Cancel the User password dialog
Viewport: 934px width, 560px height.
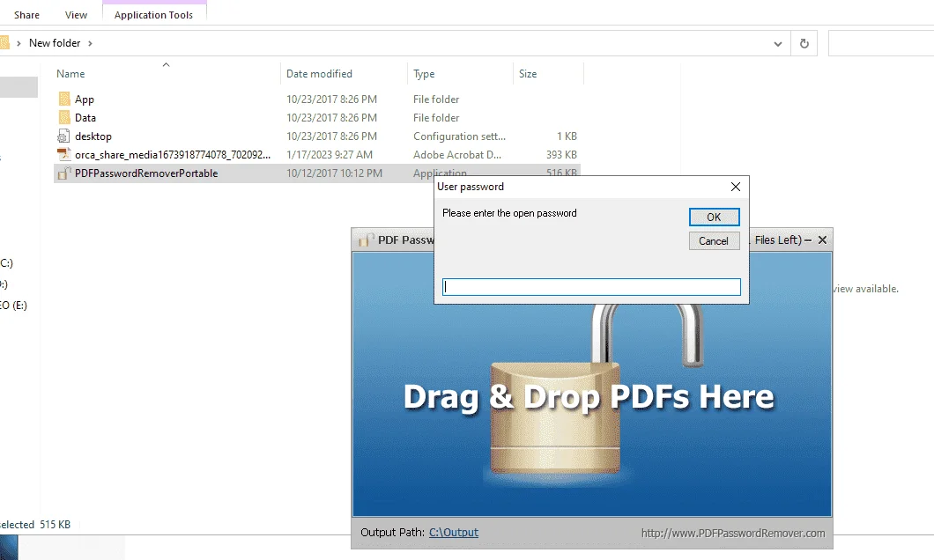[715, 241]
